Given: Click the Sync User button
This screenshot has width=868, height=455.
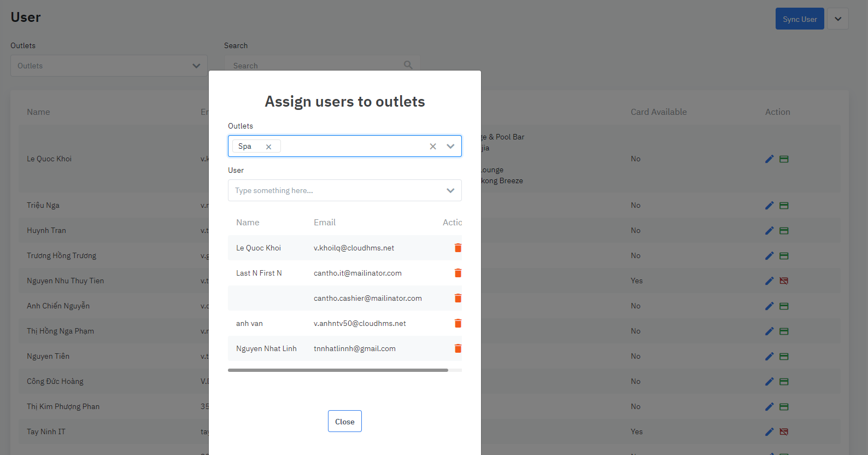Looking at the screenshot, I should pyautogui.click(x=799, y=19).
